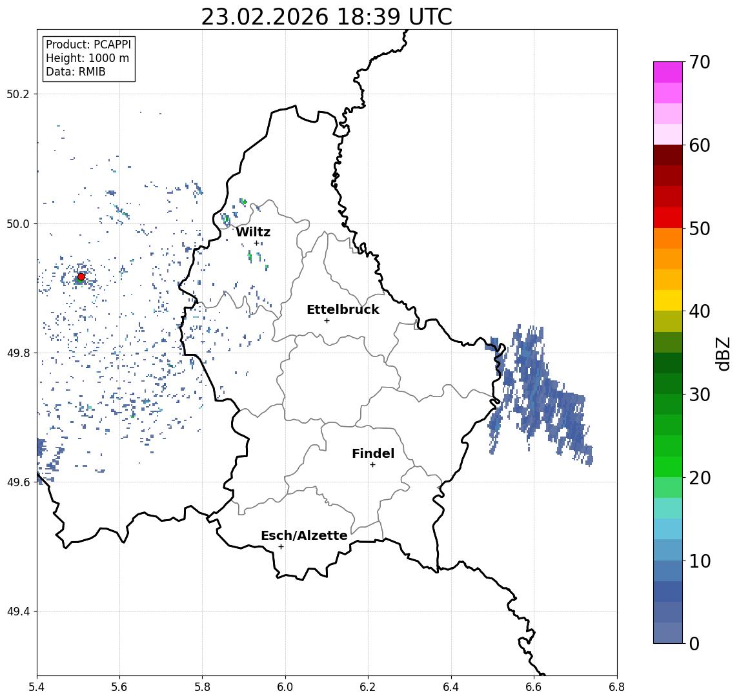Click the yellow colorbar swatch near 40

[668, 300]
